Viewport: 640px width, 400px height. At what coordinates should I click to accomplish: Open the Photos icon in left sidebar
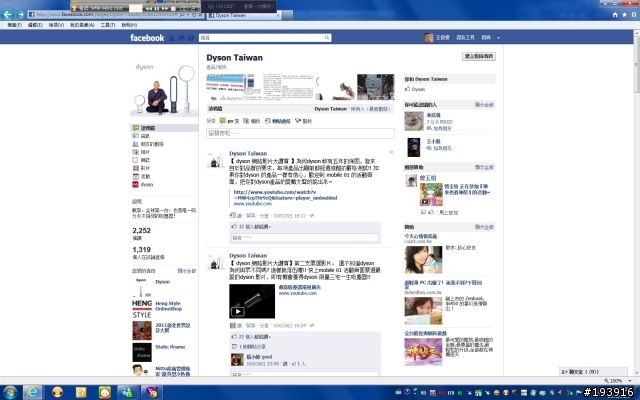tap(136, 152)
